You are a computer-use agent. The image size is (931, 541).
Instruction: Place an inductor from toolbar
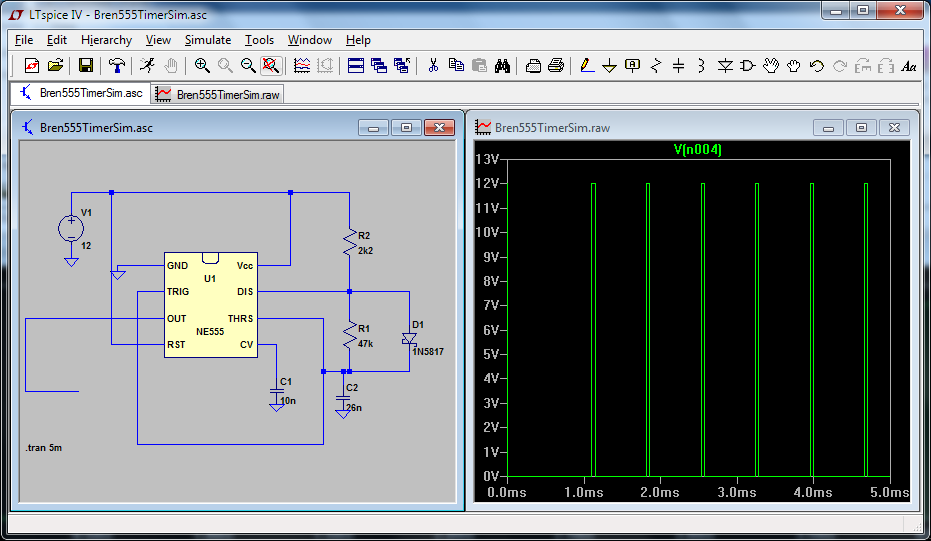[702, 65]
